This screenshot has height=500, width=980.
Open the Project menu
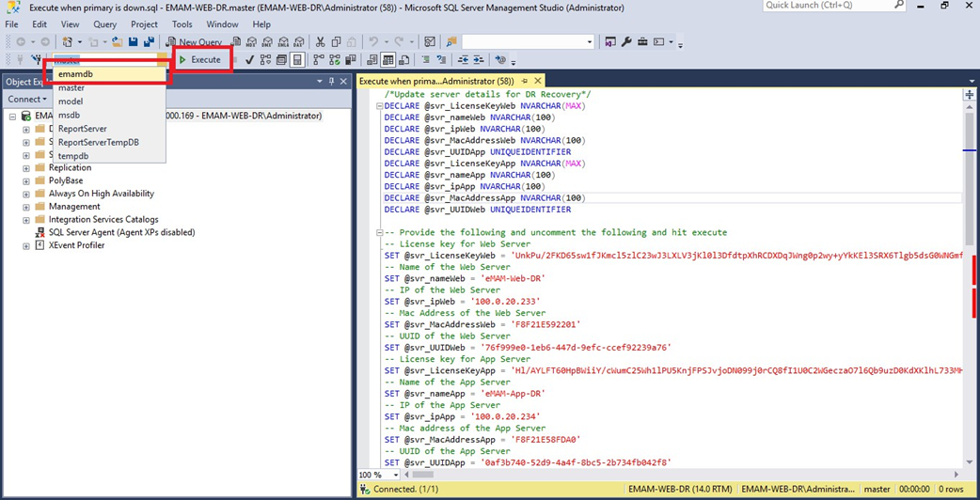145,24
